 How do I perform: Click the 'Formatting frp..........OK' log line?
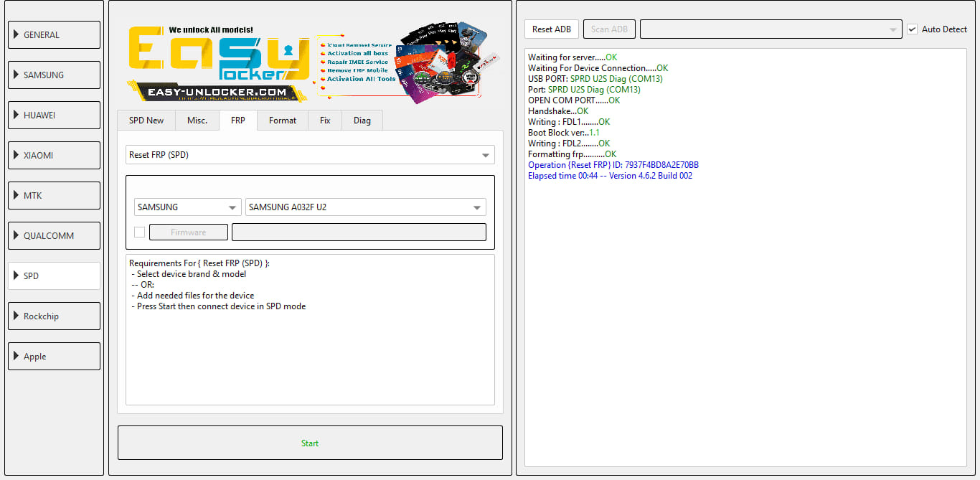(x=572, y=154)
